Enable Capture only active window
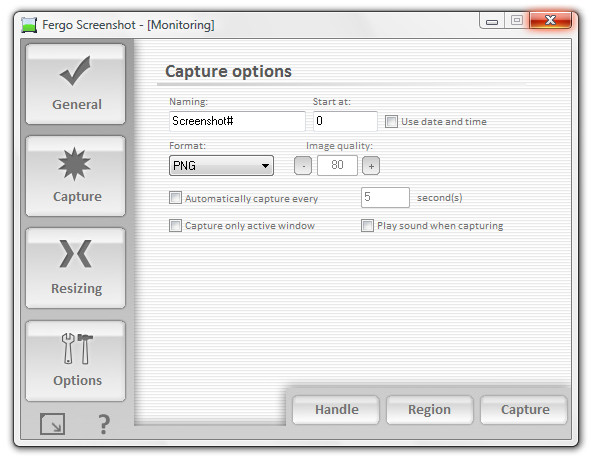Viewport: 591px width, 465px height. coord(175,226)
